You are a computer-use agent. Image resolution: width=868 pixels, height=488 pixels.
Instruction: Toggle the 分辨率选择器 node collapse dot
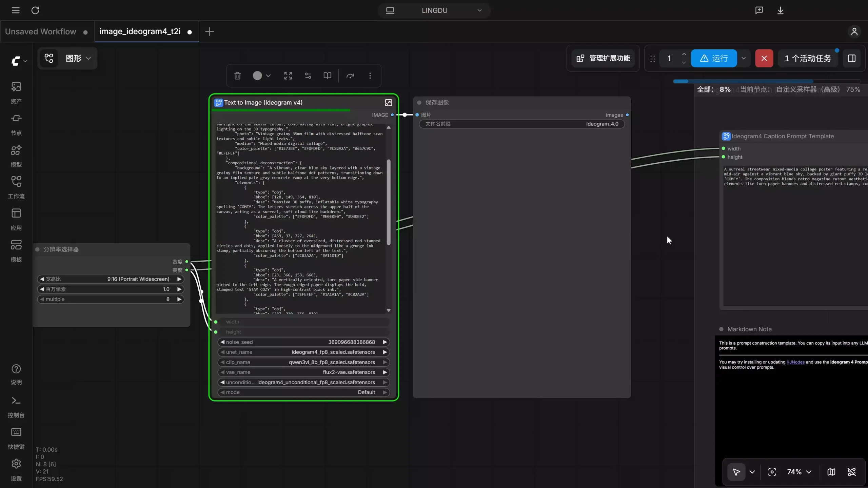(x=37, y=249)
